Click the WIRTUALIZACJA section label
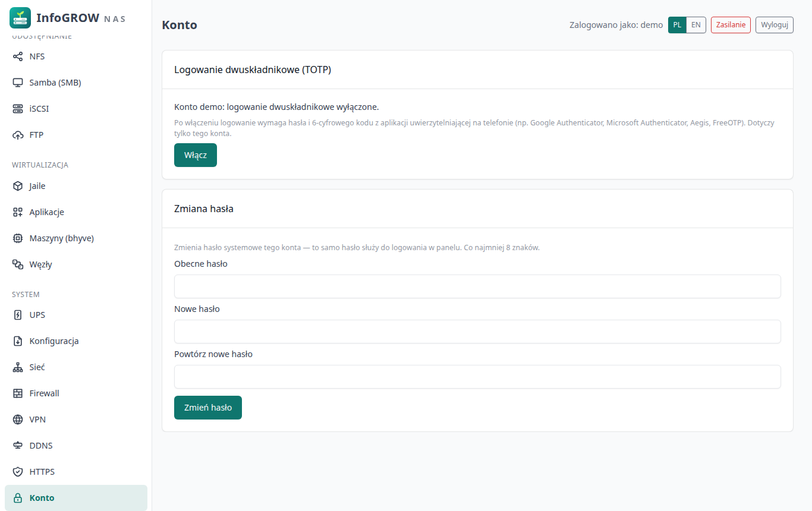 [40, 165]
